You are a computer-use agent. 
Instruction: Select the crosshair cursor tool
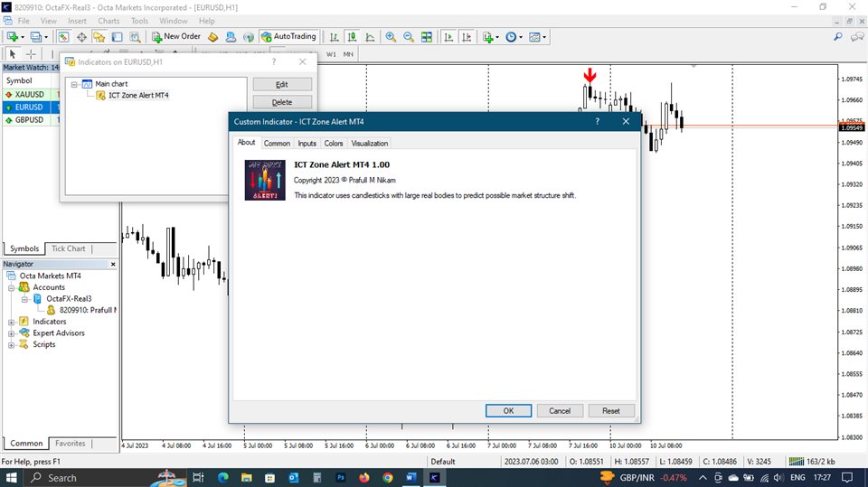click(30, 54)
